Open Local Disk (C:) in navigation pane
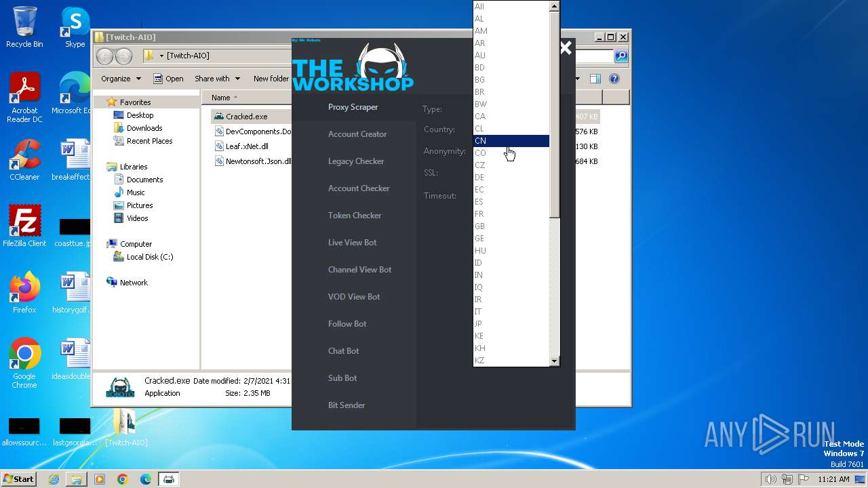868x488 pixels. click(x=149, y=257)
